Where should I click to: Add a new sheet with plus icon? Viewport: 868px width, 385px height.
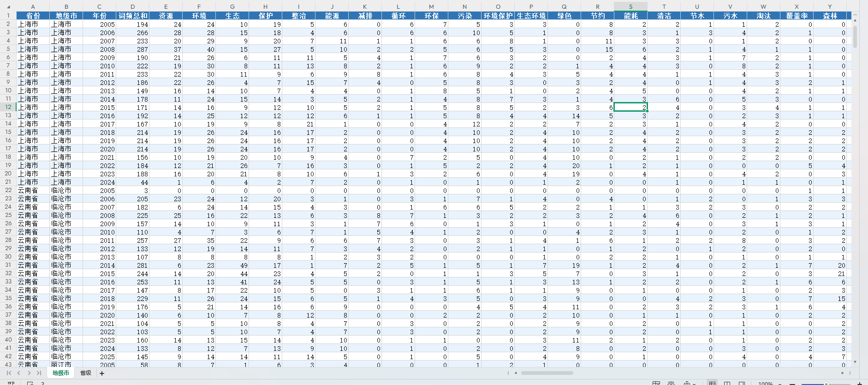coord(102,373)
